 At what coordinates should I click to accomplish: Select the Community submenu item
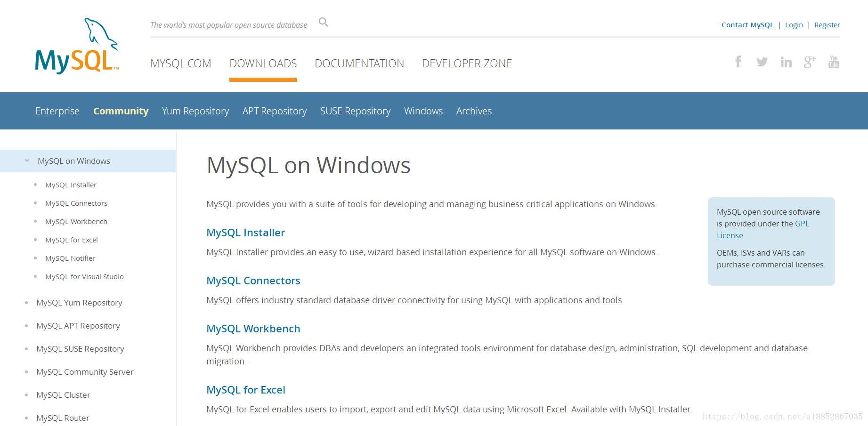(121, 111)
